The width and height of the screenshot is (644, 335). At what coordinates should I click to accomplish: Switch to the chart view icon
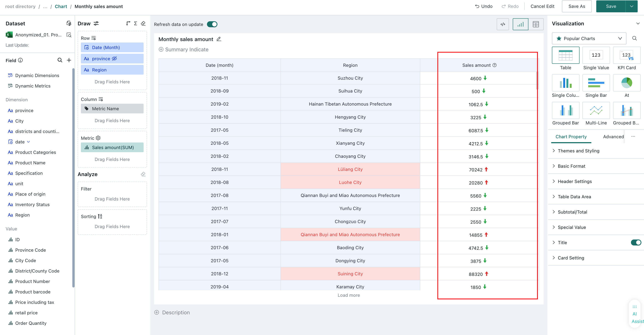[x=520, y=24]
